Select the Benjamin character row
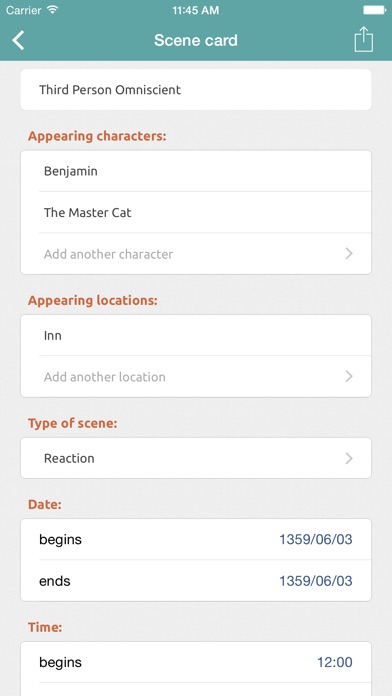The height and width of the screenshot is (696, 392). point(196,171)
